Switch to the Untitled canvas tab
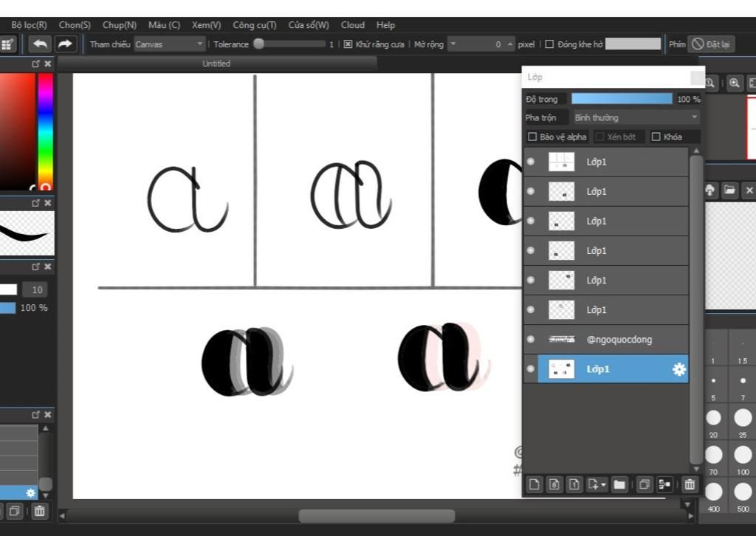Image resolution: width=756 pixels, height=536 pixels. click(216, 63)
